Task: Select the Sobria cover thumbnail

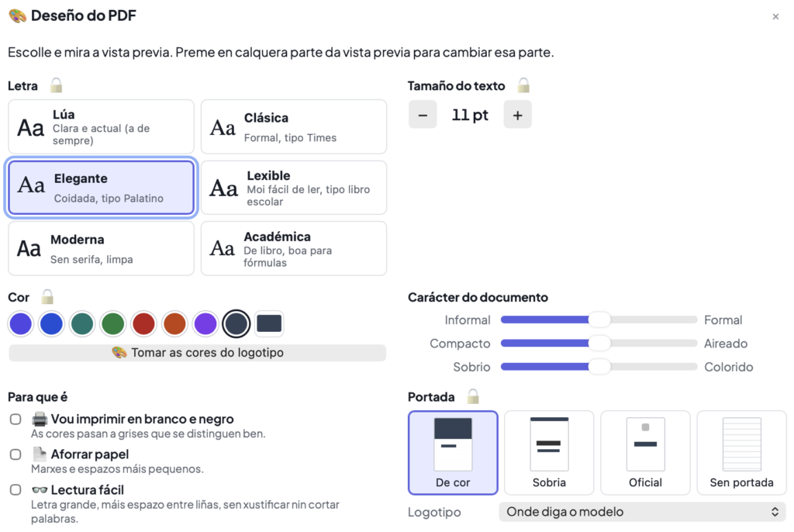Action: (x=549, y=452)
